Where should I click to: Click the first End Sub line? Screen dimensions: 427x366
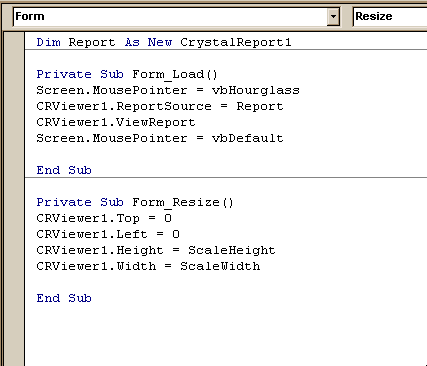(x=64, y=170)
